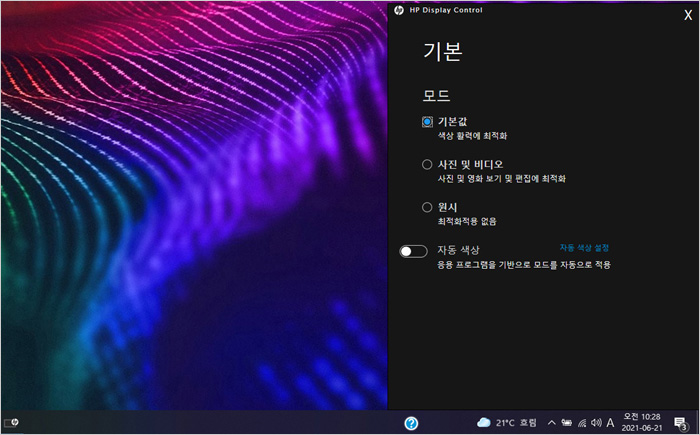
Task: Open the volume speaker tray icon
Action: (x=596, y=422)
